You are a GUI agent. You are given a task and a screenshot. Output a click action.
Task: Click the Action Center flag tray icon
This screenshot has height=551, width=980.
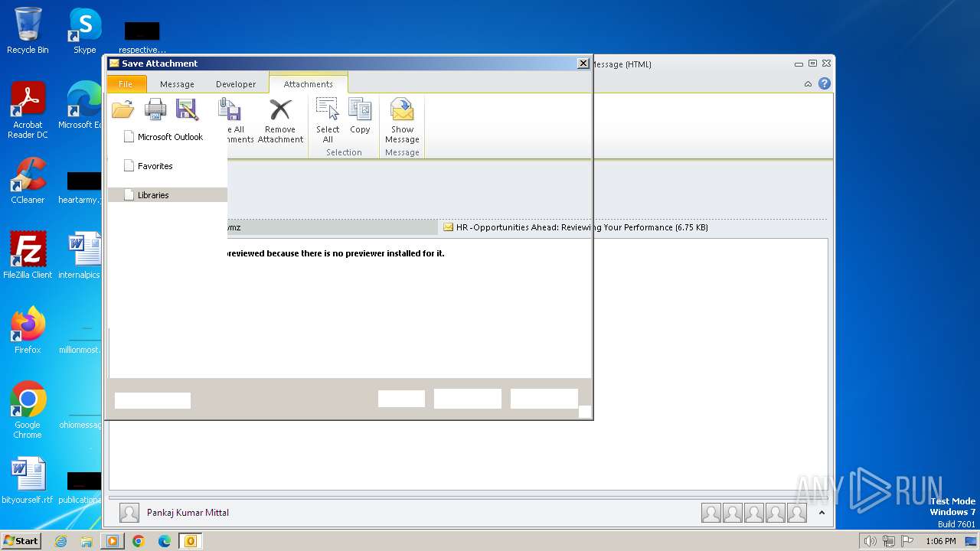906,541
